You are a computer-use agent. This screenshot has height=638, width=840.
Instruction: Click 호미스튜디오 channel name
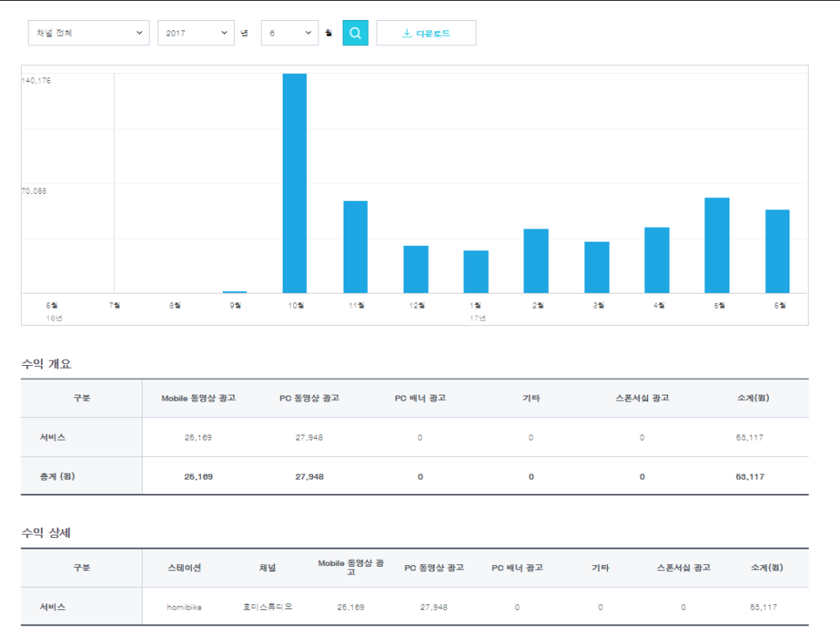pos(268,607)
